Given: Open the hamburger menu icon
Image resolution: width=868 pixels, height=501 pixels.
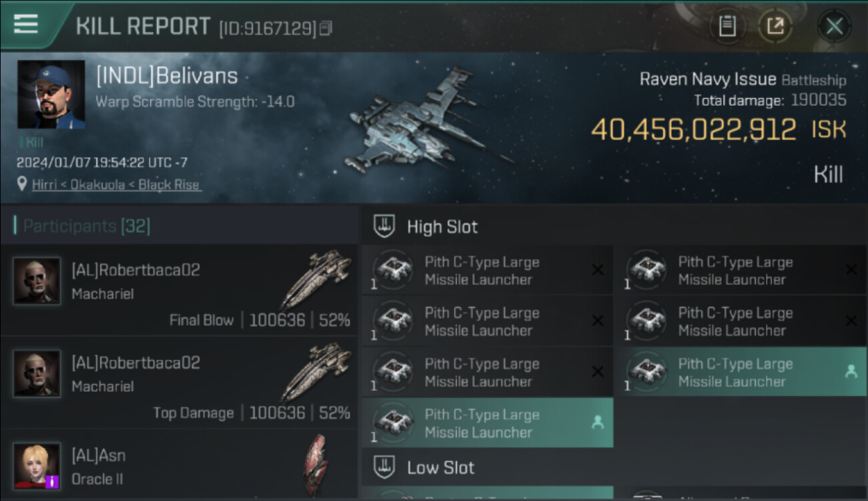Looking at the screenshot, I should tap(26, 24).
